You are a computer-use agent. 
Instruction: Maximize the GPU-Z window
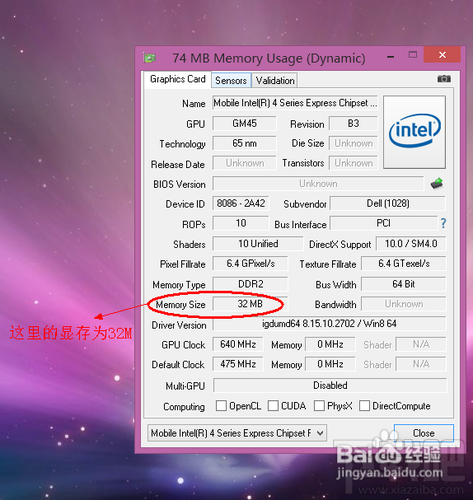pos(413,55)
